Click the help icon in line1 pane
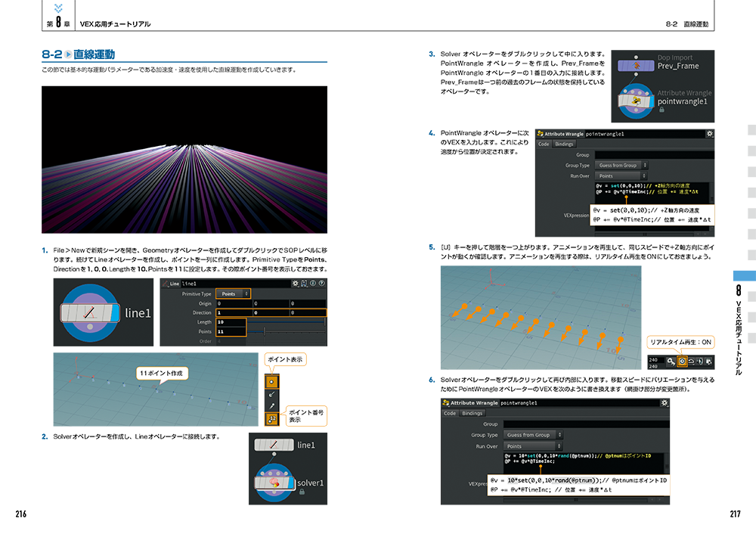Image resolution: width=756 pixels, height=534 pixels. (320, 283)
